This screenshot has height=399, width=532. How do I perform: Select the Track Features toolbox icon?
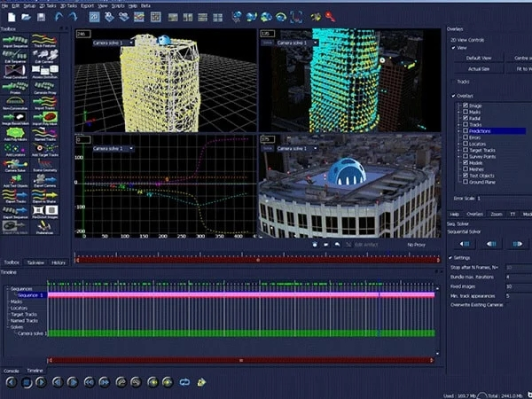pyautogui.click(x=47, y=42)
